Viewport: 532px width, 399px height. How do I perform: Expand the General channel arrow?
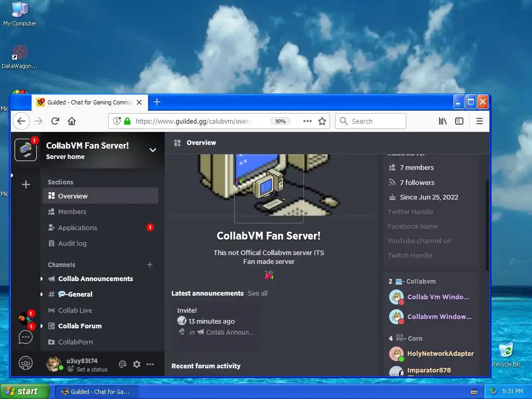pos(42,294)
